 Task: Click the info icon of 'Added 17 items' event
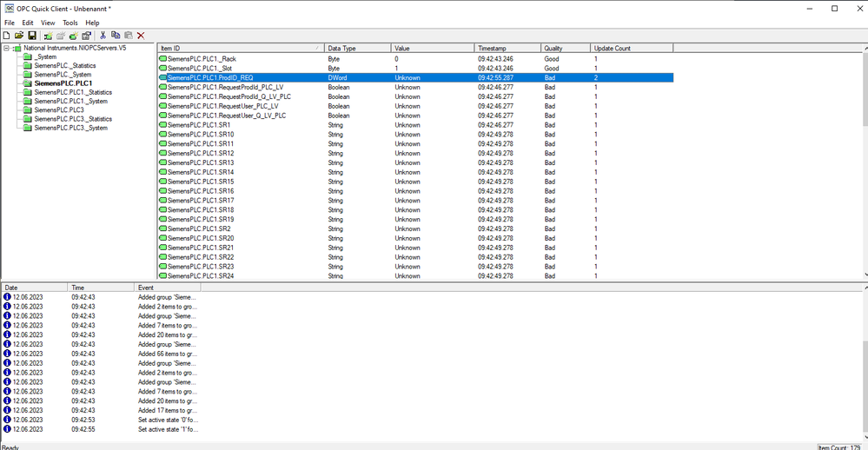coord(7,410)
